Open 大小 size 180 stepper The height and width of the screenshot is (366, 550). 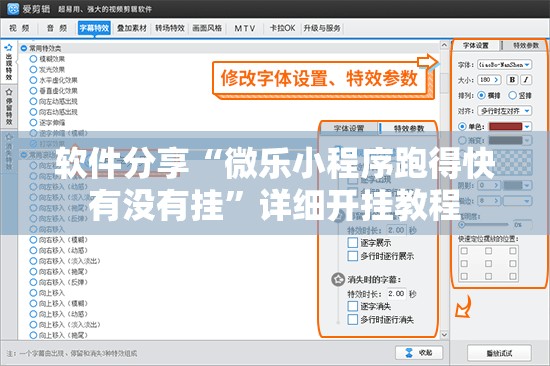[x=489, y=80]
